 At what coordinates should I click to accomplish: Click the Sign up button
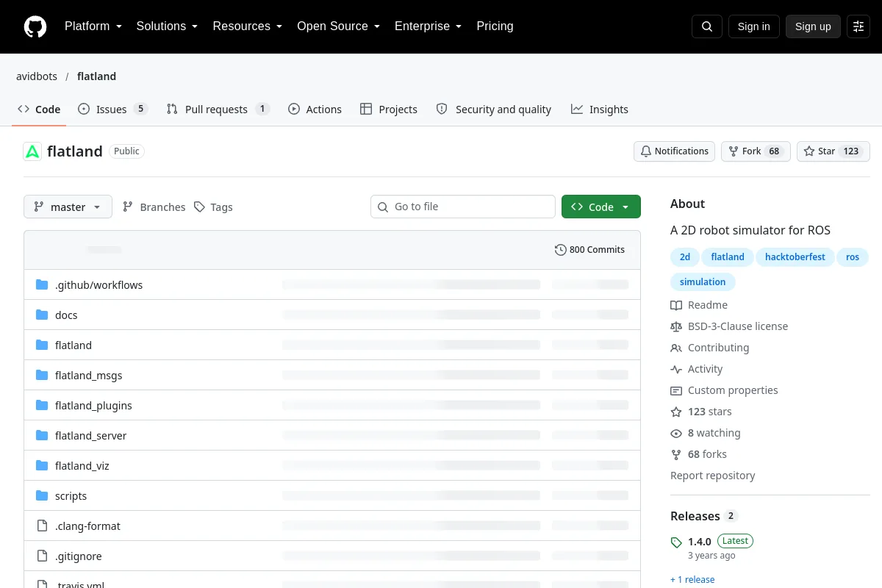click(813, 26)
